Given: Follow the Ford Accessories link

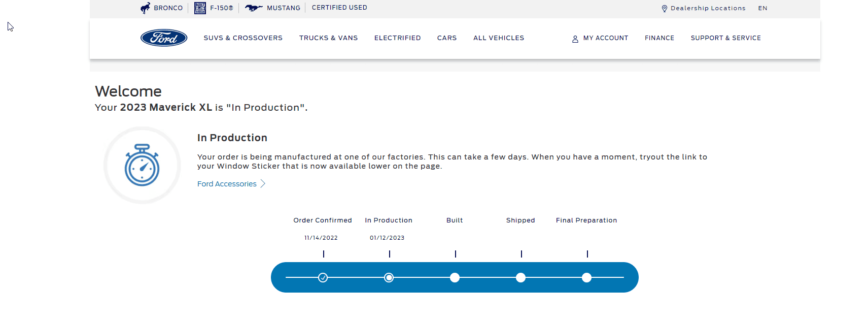Looking at the screenshot, I should [x=227, y=184].
